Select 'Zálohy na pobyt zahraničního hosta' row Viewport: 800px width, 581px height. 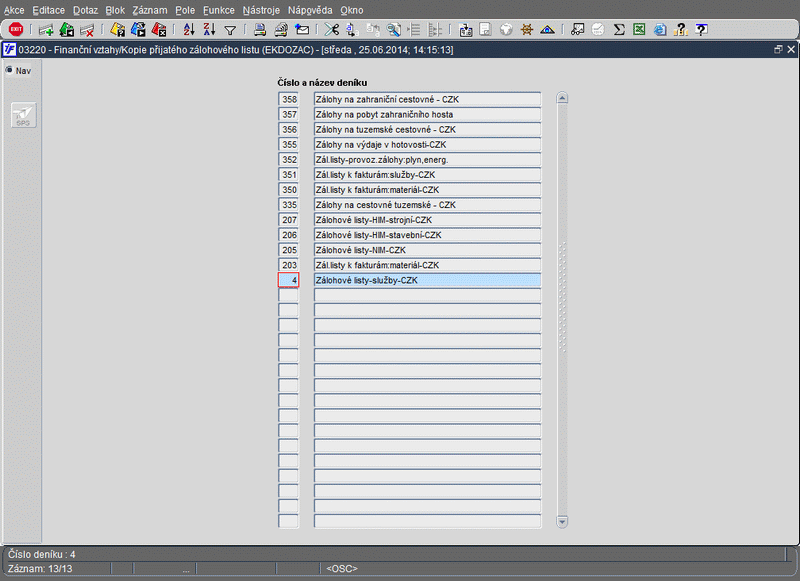pos(427,114)
